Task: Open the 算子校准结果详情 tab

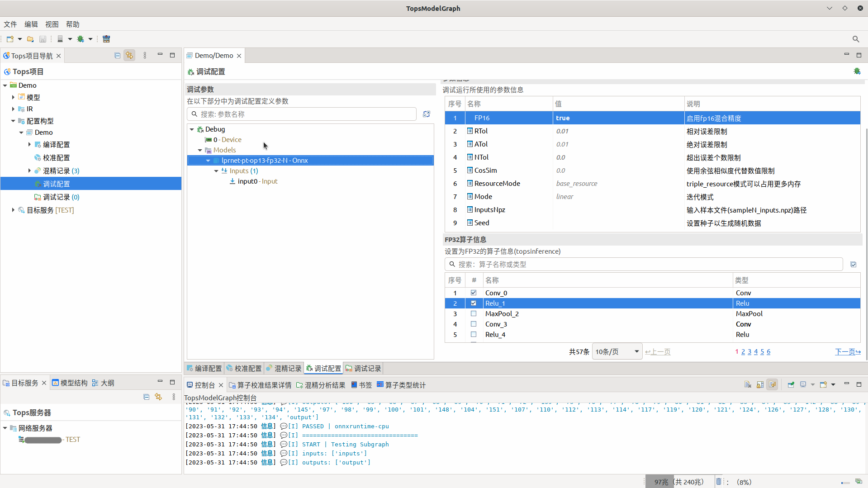Action: [x=260, y=385]
